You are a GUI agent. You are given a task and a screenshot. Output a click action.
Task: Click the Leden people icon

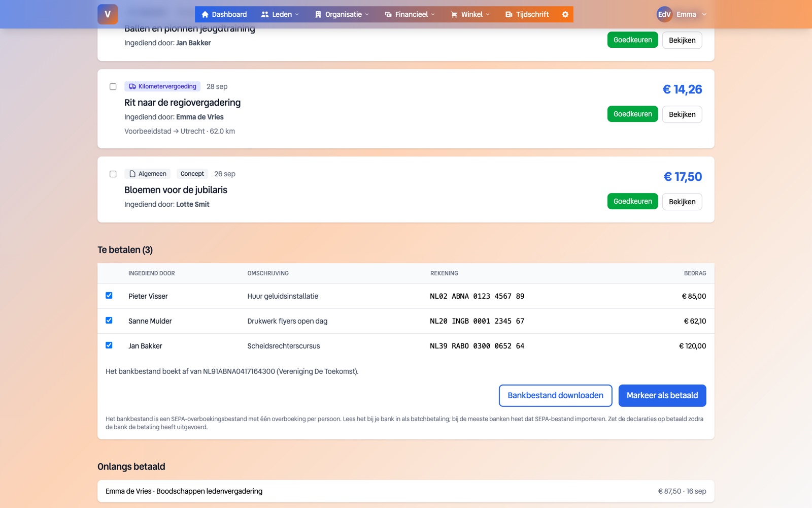coord(265,14)
